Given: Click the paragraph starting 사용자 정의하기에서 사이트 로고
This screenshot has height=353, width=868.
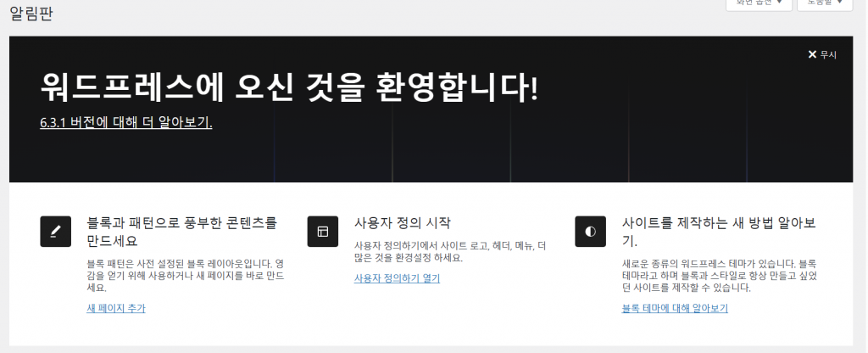Looking at the screenshot, I should coord(450,251).
